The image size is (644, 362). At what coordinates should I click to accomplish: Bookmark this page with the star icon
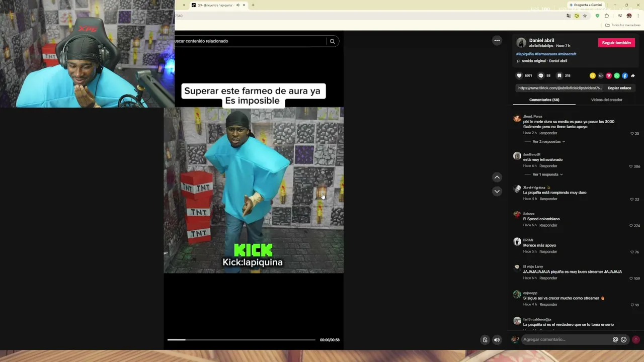[585, 16]
